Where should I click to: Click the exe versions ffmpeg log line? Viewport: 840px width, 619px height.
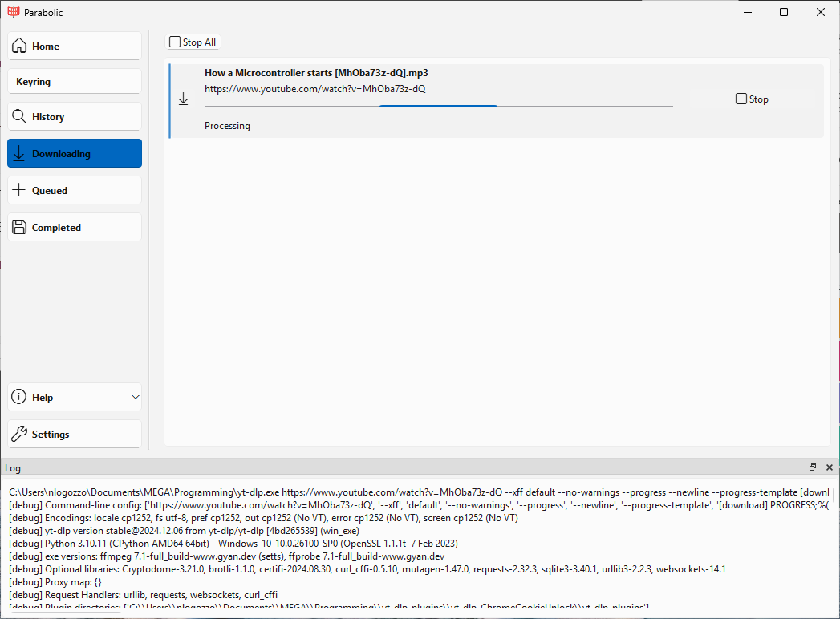point(226,556)
